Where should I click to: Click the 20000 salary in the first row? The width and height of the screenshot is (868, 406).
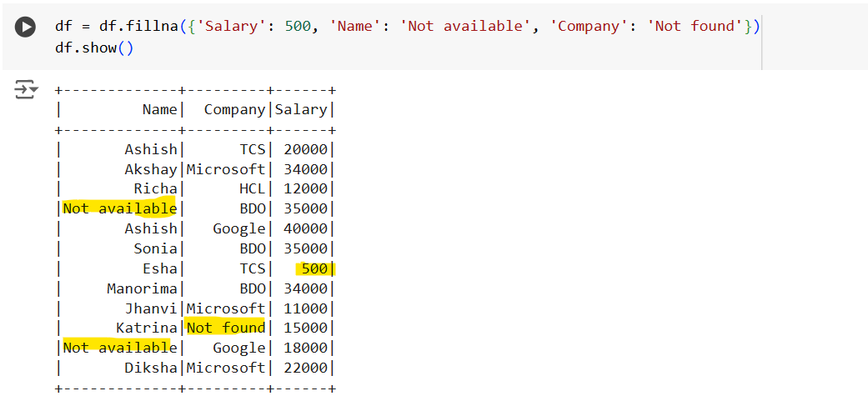[x=305, y=149]
